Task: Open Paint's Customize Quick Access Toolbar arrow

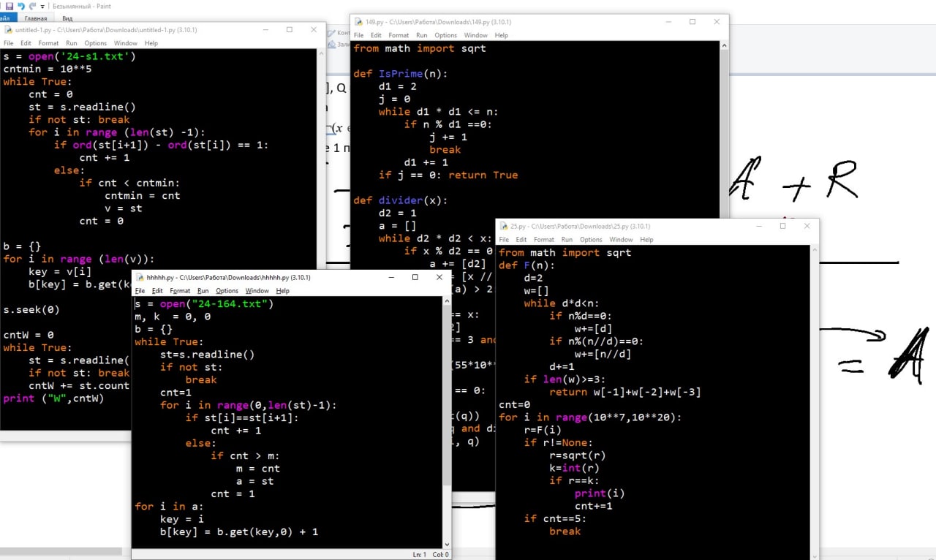Action: 42,6
